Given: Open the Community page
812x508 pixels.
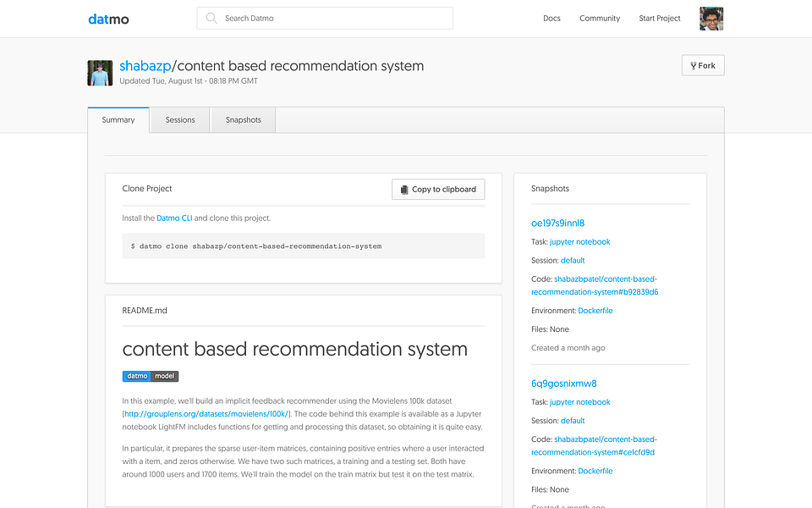Looking at the screenshot, I should click(600, 18).
